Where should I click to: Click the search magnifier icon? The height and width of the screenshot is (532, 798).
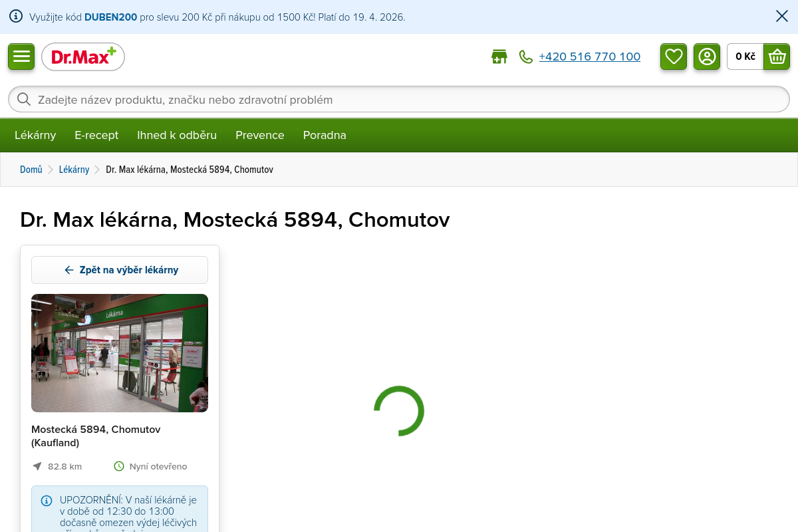tap(24, 100)
